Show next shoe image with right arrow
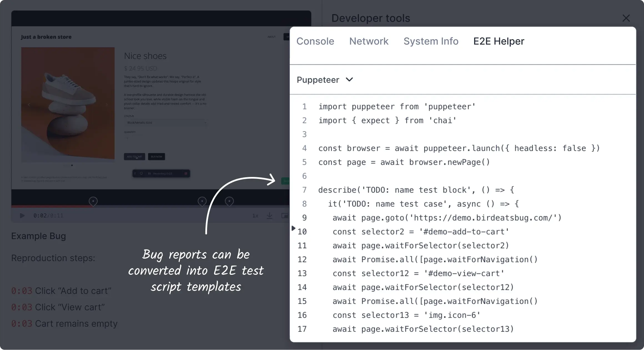The image size is (644, 350). point(107,105)
